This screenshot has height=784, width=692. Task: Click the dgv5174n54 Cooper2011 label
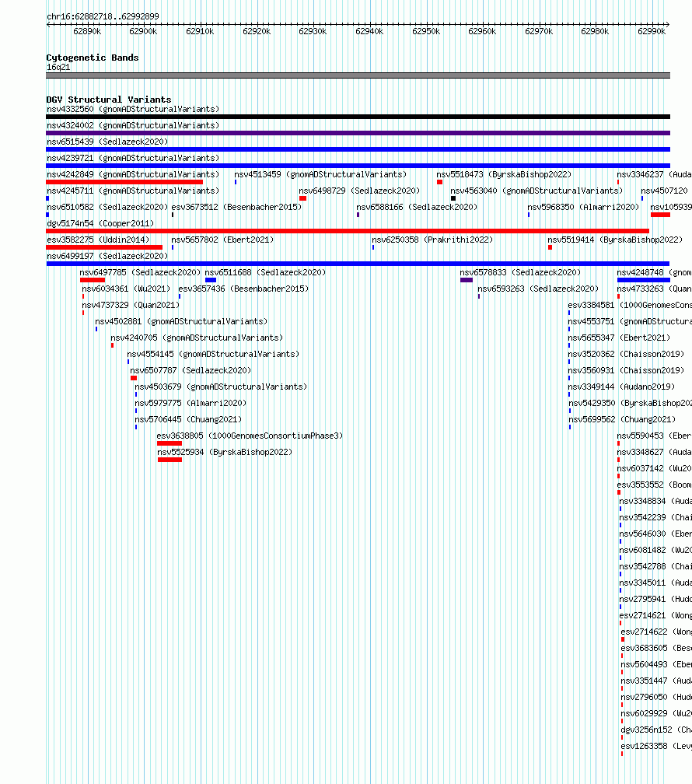(x=100, y=223)
